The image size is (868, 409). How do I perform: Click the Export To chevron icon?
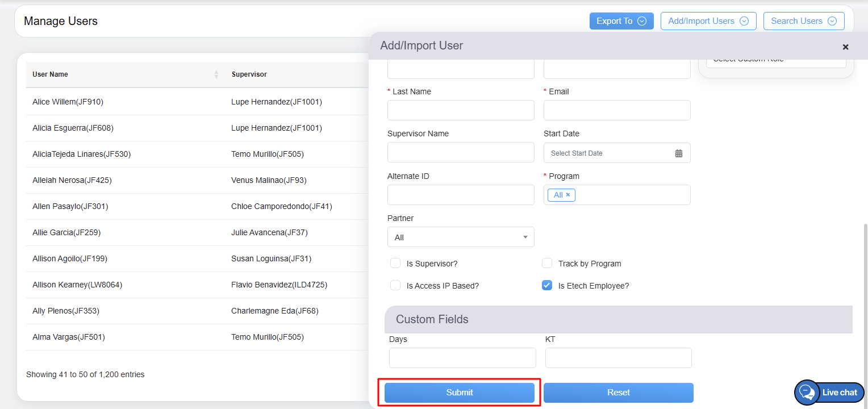(x=642, y=21)
